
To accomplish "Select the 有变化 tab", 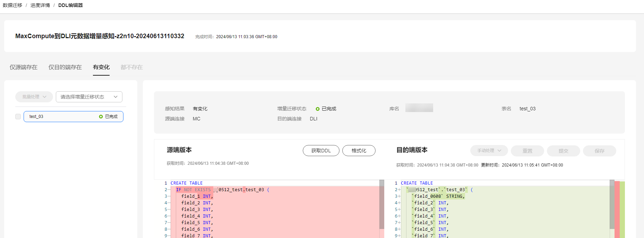I will click(x=101, y=67).
